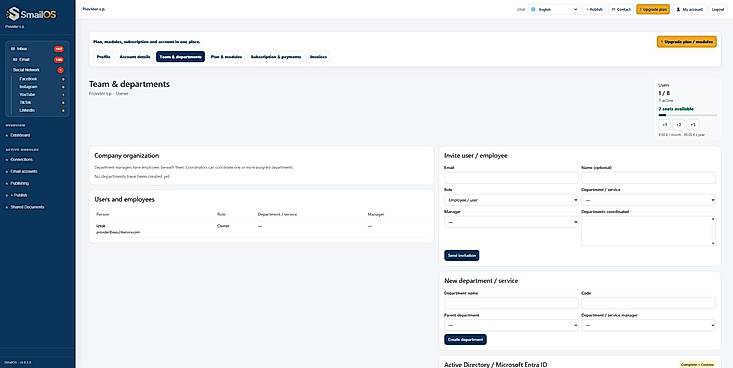The height and width of the screenshot is (368, 733).
Task: Open invite Department / service dropdown
Action: pyautogui.click(x=648, y=200)
